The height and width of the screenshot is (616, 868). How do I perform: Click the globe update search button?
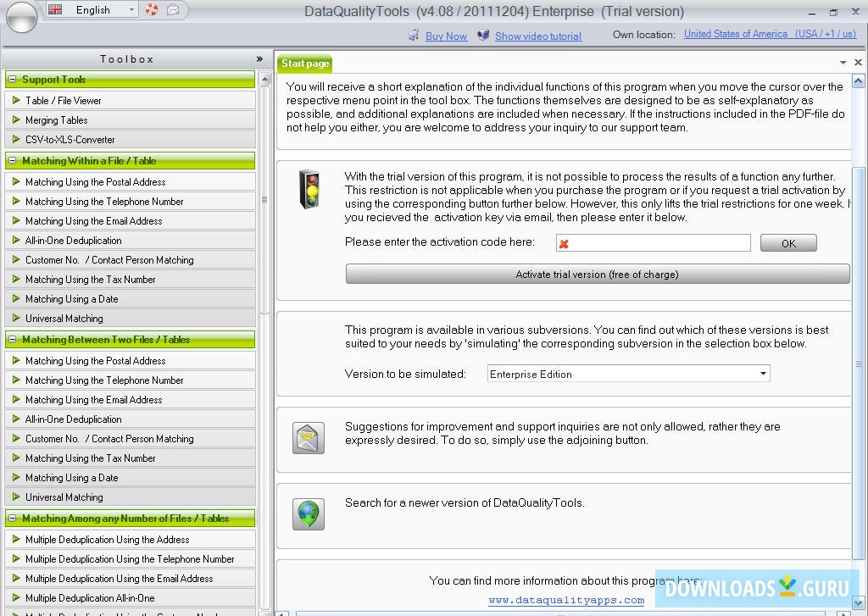(309, 513)
